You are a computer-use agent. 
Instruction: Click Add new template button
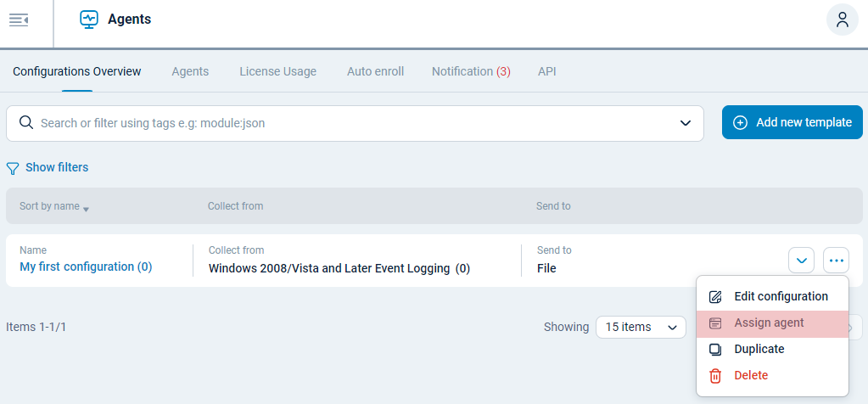[792, 122]
